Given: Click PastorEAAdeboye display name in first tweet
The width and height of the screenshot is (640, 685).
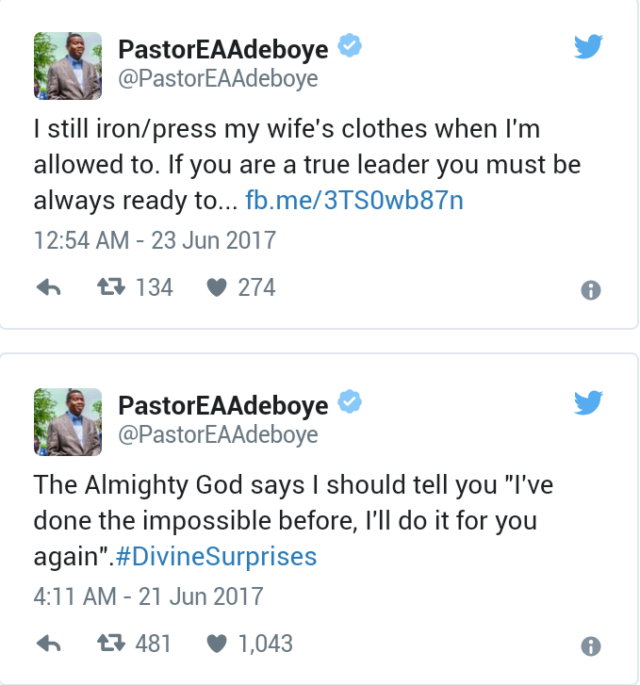Looking at the screenshot, I should click(x=223, y=50).
